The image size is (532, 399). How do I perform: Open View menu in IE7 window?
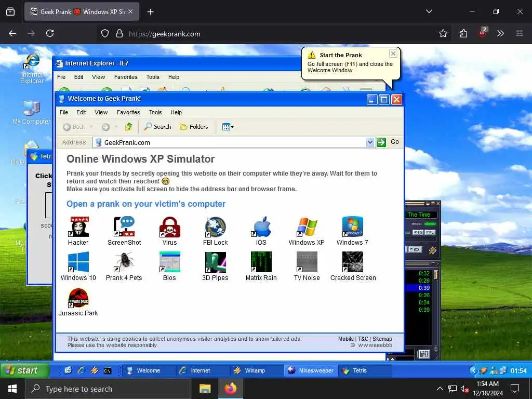[x=98, y=77]
